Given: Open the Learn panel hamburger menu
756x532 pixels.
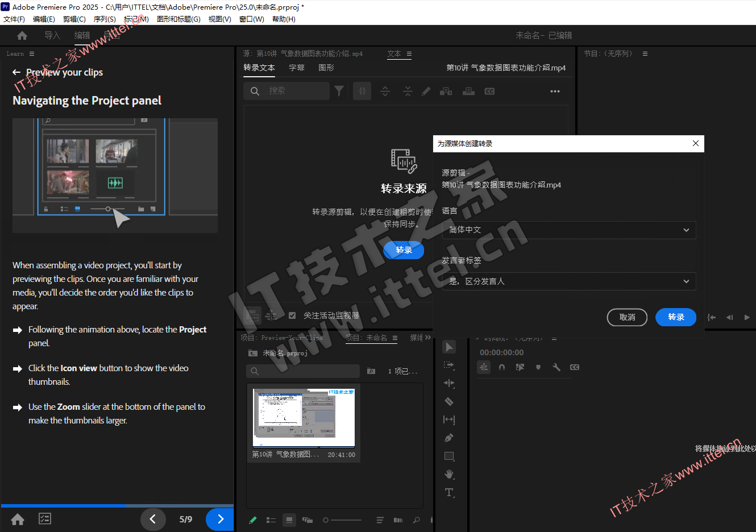Looking at the screenshot, I should tap(32, 53).
